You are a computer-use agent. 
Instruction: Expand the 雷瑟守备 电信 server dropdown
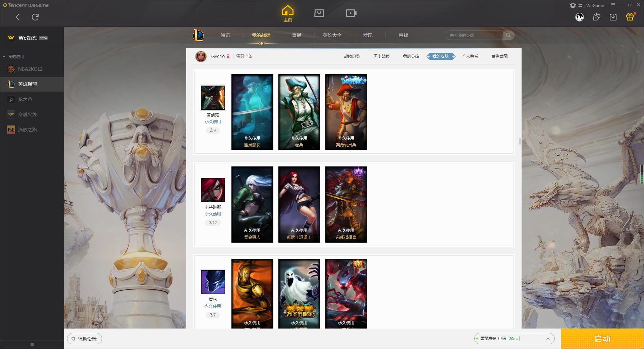point(514,339)
